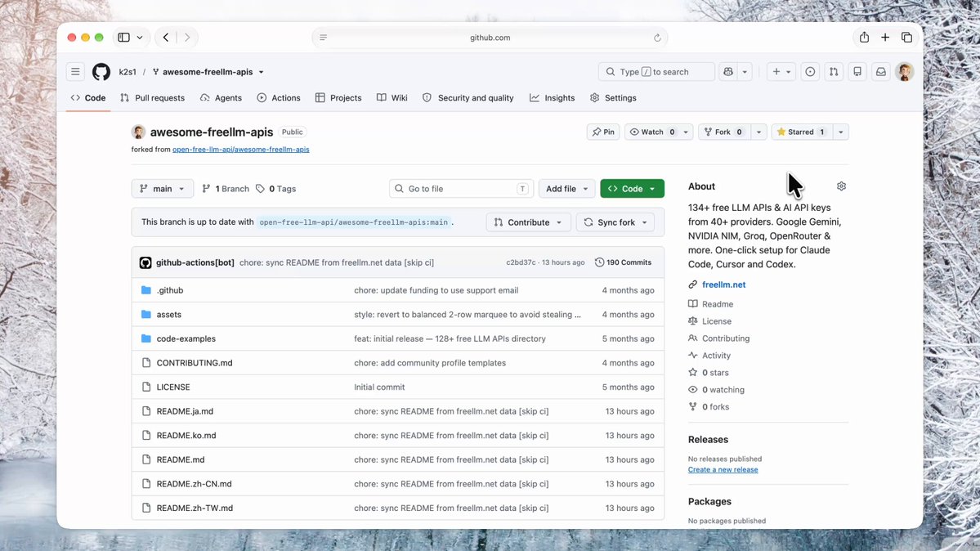Open the 190 Commits history
980x551 pixels.
623,262
